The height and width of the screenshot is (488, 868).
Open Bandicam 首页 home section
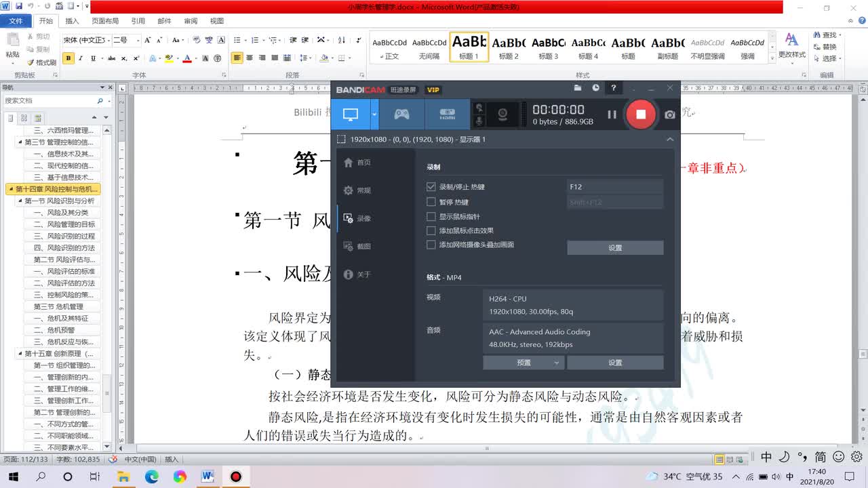357,163
